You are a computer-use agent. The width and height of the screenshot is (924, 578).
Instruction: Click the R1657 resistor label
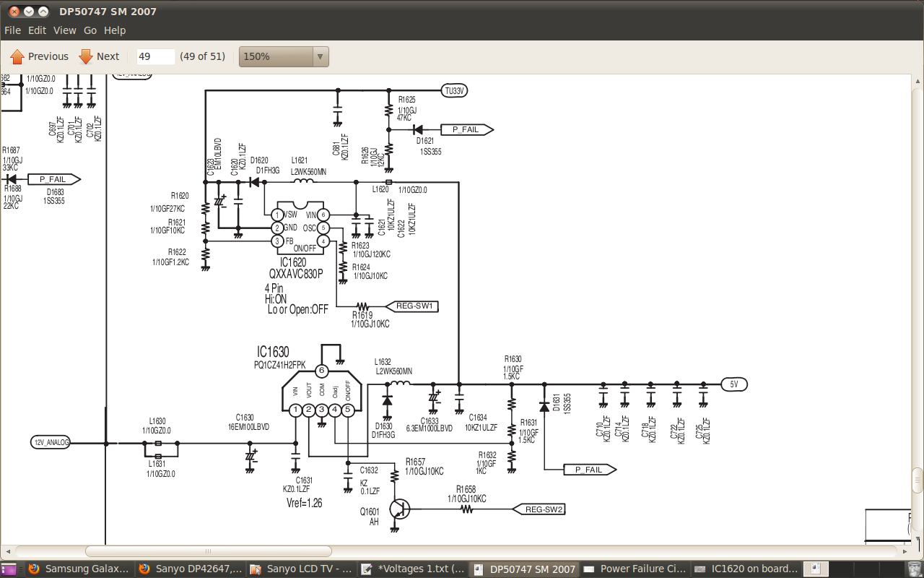coord(415,462)
